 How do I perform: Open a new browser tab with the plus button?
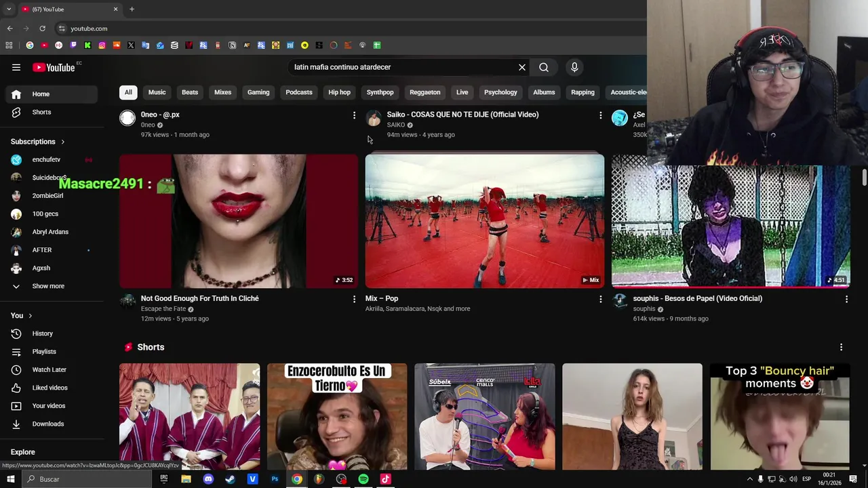click(132, 9)
